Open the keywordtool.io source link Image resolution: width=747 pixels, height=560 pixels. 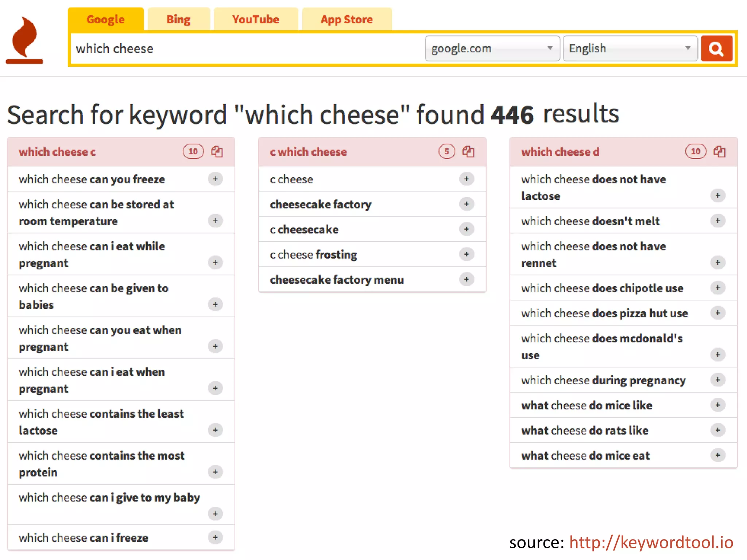(651, 542)
